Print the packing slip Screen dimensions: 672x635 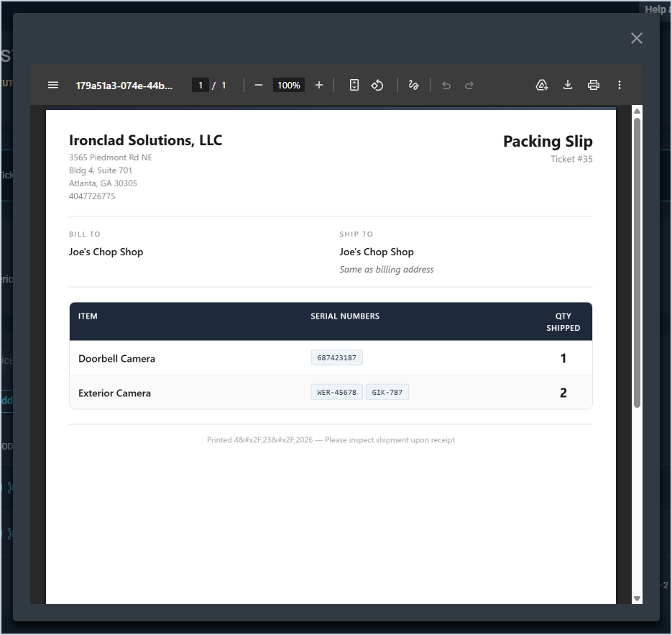coord(594,85)
